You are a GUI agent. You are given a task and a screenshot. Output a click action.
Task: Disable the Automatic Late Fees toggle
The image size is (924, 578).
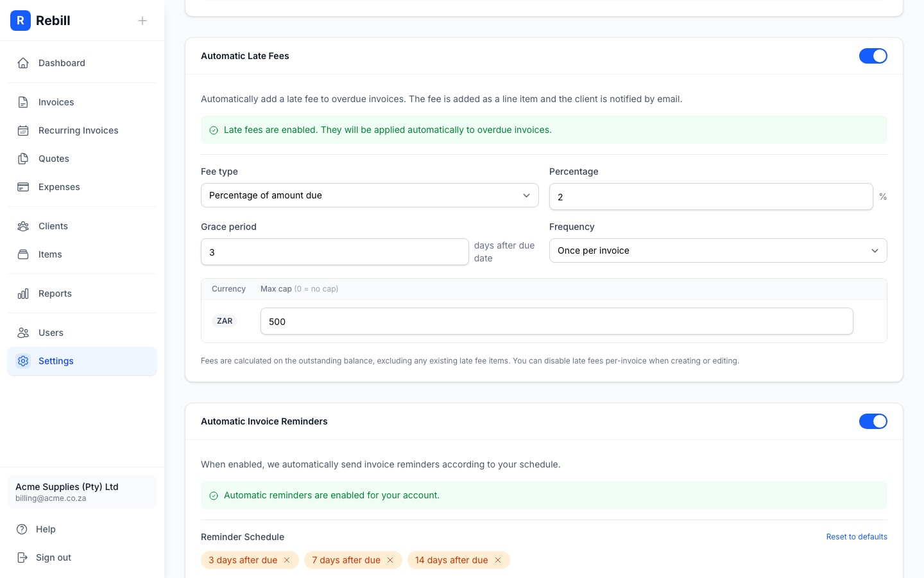point(873,56)
